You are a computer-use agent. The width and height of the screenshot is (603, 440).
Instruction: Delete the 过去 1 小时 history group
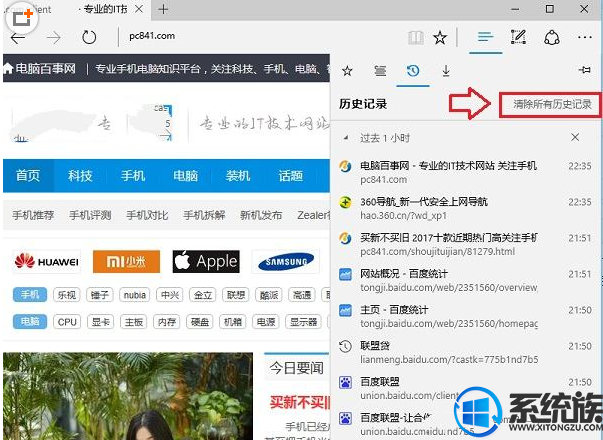coord(575,137)
